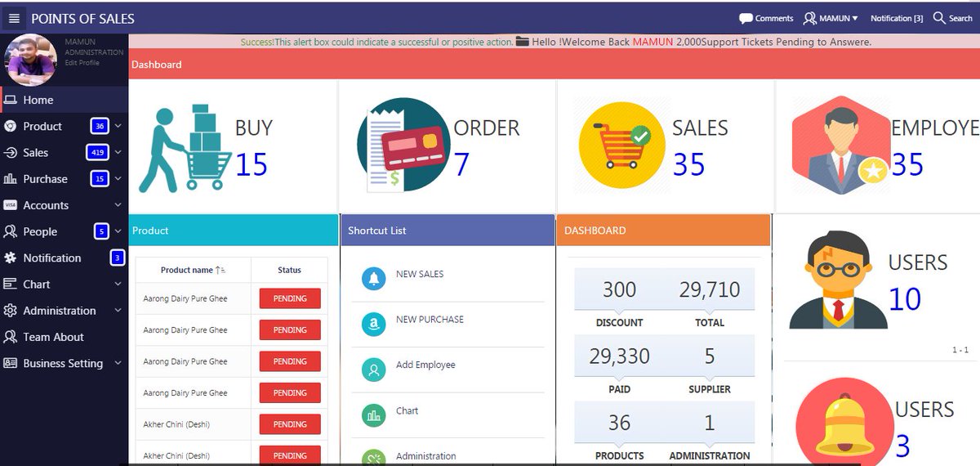Open the NEW PURCHASE shortcut link
980x466 pixels.
click(430, 320)
